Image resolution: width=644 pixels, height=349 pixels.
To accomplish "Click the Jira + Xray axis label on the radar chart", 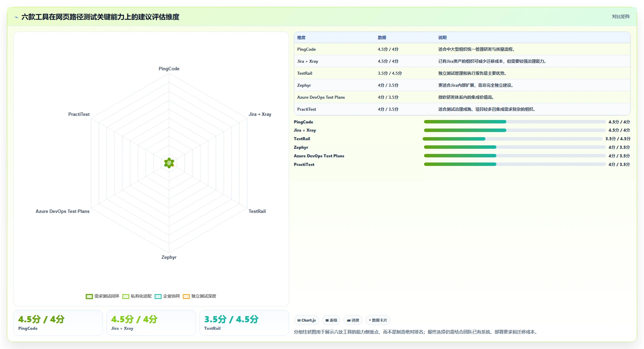I will [x=260, y=114].
